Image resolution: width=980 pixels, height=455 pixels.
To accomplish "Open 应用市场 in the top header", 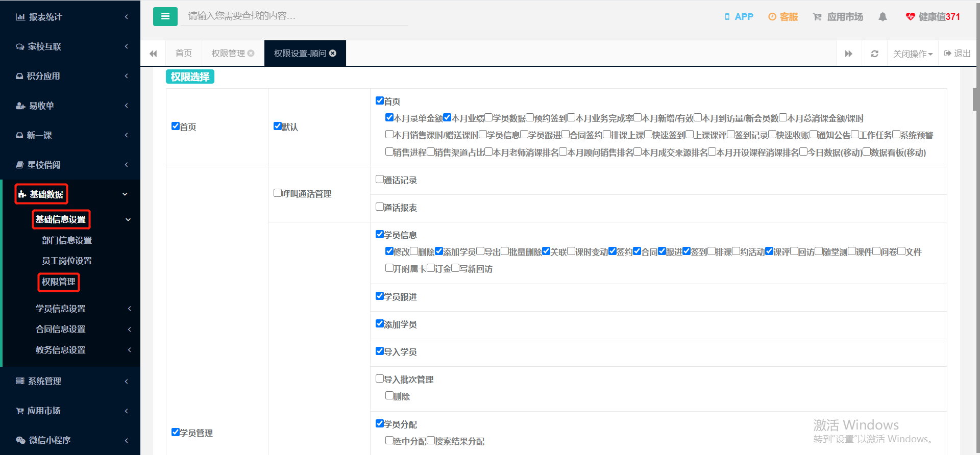I will click(x=838, y=17).
